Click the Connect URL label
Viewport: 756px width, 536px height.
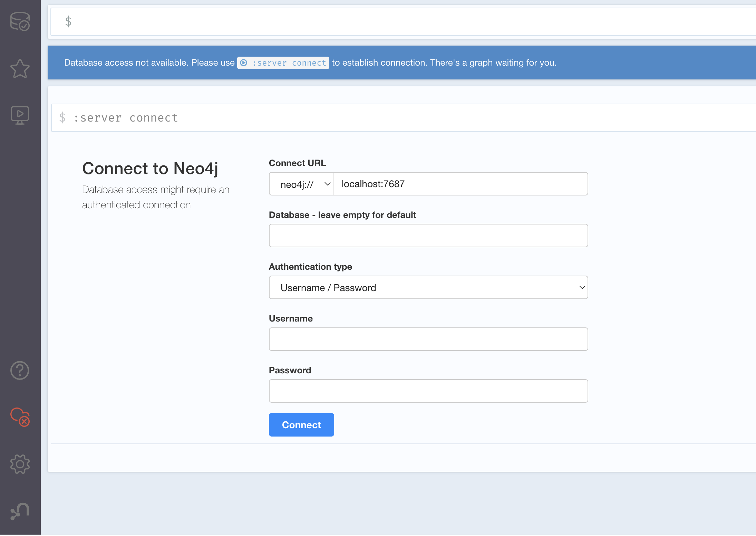[x=297, y=163]
